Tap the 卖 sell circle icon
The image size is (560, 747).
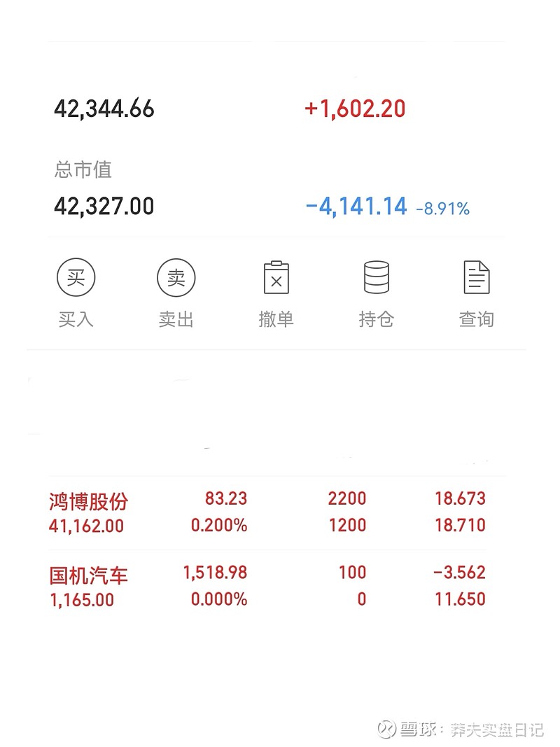176,277
